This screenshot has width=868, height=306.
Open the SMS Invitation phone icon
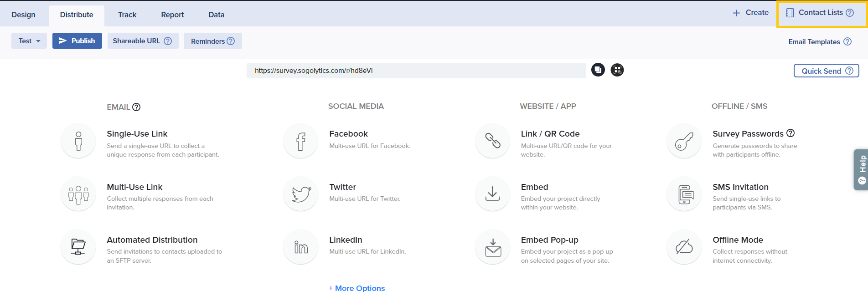(684, 194)
